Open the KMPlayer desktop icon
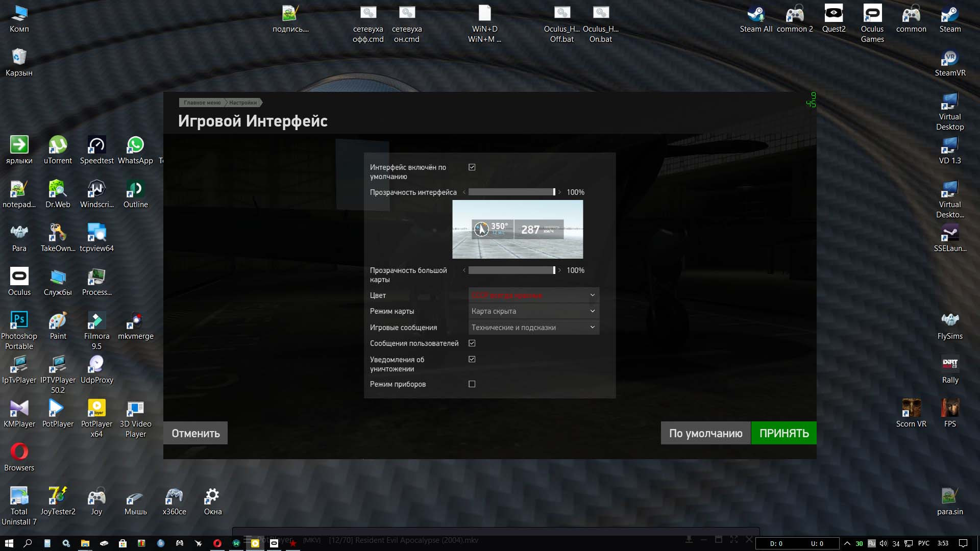This screenshot has width=980, height=551. tap(19, 414)
